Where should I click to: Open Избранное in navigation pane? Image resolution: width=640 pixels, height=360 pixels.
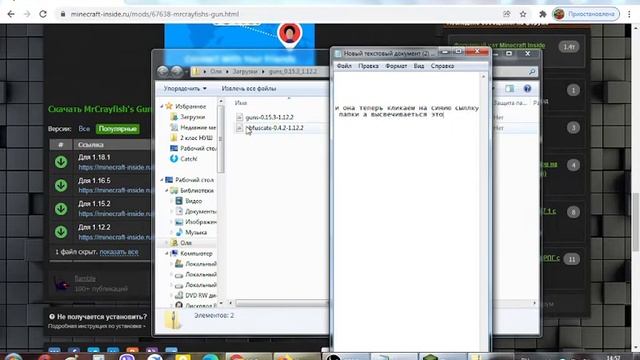coord(190,106)
